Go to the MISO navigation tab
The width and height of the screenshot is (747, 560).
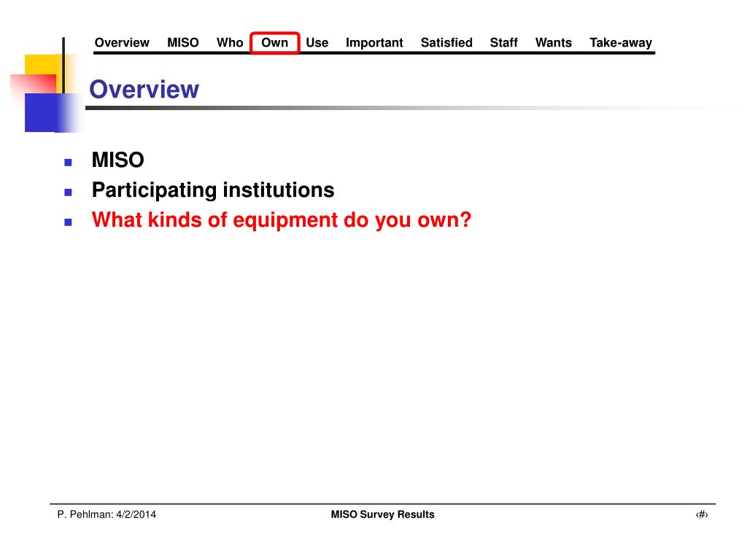point(183,43)
